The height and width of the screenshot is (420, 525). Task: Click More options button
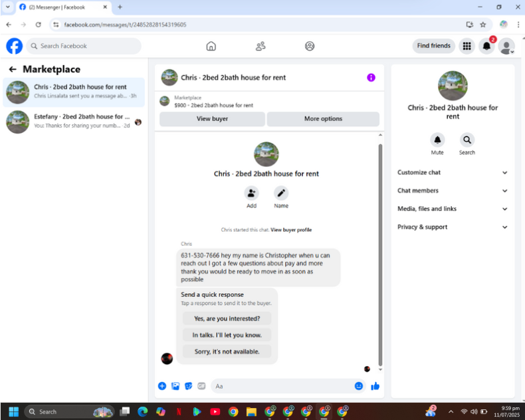pyautogui.click(x=323, y=118)
